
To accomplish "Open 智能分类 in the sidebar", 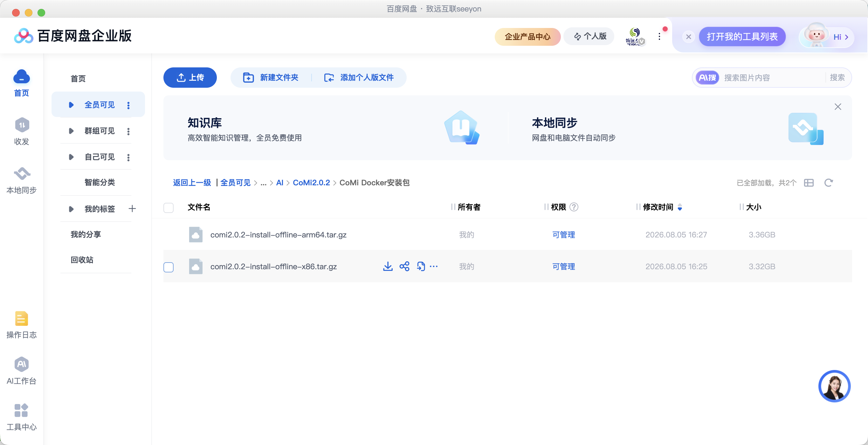I will tap(100, 182).
